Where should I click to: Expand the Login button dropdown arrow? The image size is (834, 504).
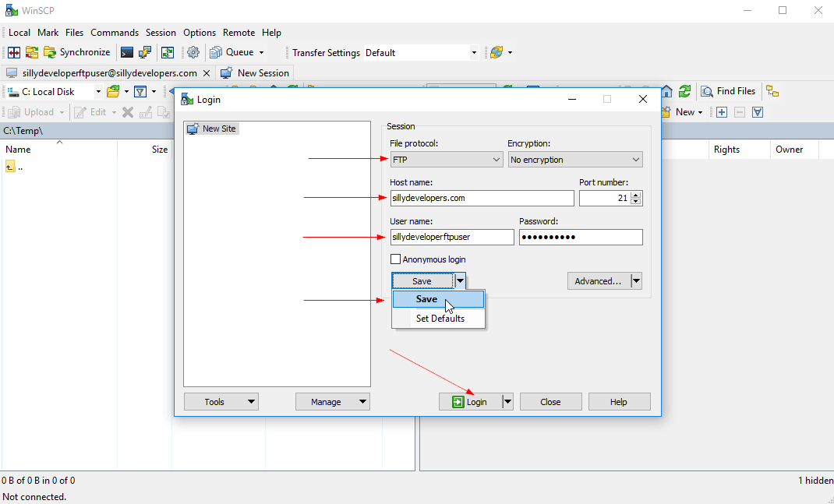[x=508, y=402]
